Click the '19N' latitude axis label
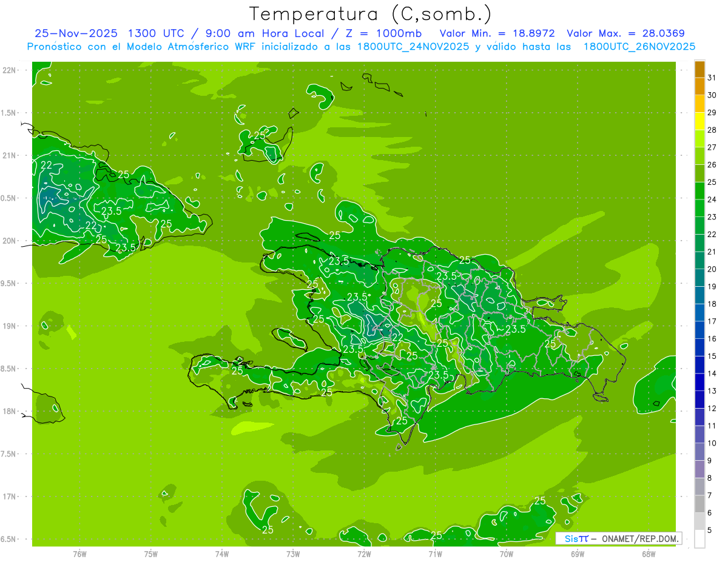 (10, 326)
